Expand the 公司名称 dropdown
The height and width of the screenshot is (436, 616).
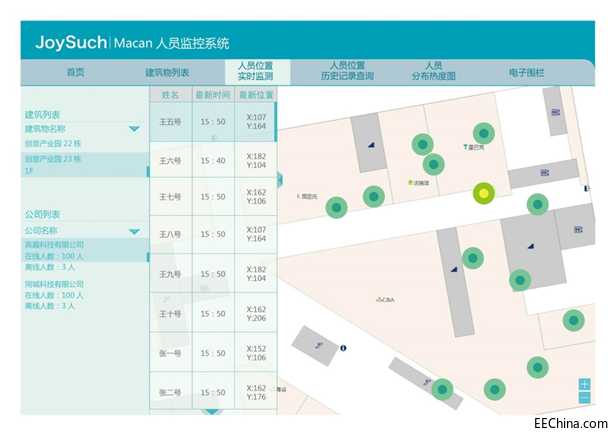(x=134, y=231)
